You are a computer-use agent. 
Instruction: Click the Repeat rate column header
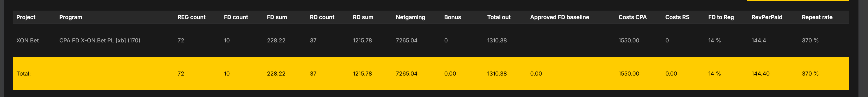click(817, 17)
